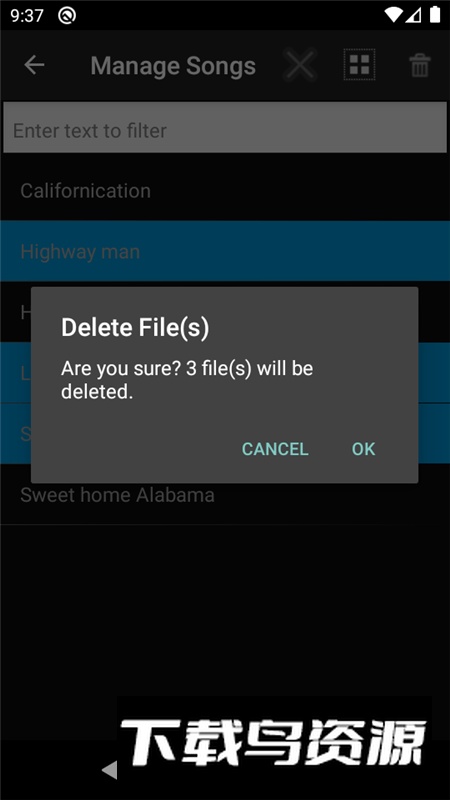450x800 pixels.
Task: Tap the battery icon in status bar
Action: pos(435,15)
